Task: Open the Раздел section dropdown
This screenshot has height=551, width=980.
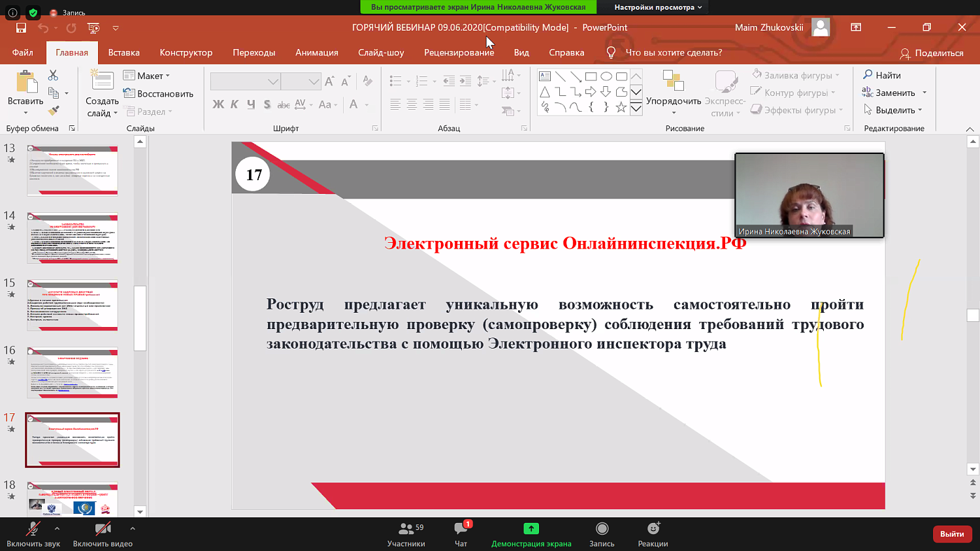Action: point(148,112)
